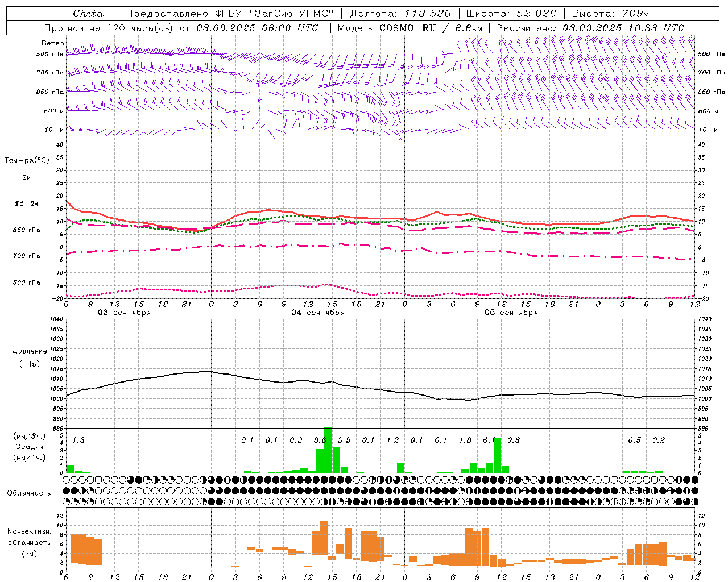The height and width of the screenshot is (582, 728).
Task: Click the "9.6" precipitation amount value
Action: click(320, 440)
